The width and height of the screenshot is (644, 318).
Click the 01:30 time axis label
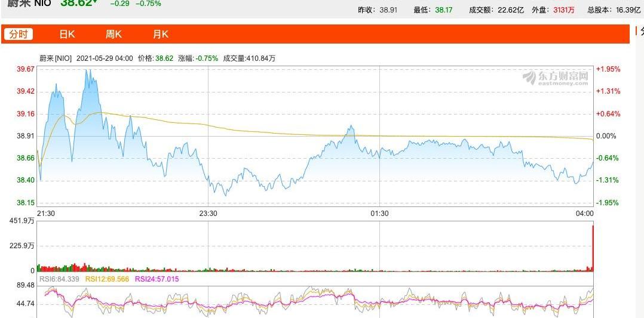[x=379, y=214]
